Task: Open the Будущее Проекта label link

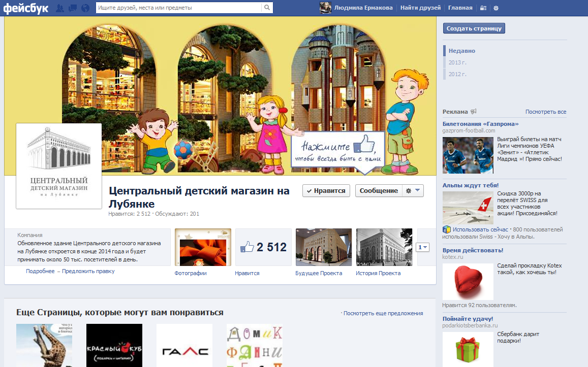Action: (x=319, y=273)
